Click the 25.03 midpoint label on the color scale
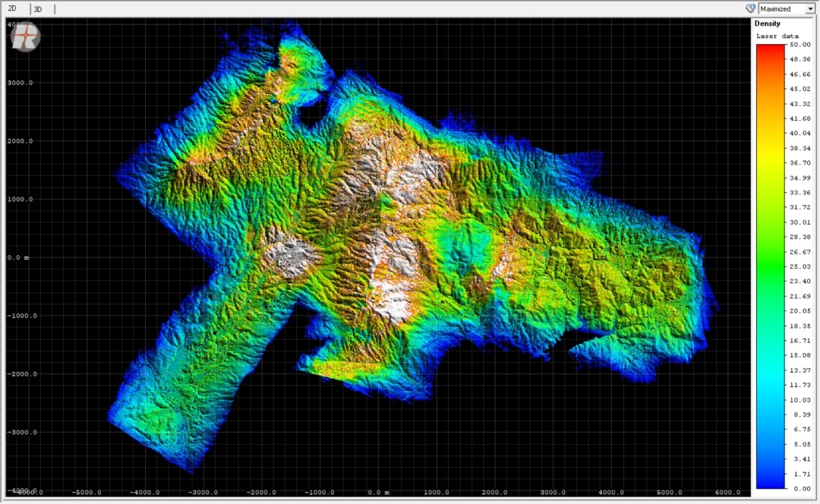 coord(800,268)
